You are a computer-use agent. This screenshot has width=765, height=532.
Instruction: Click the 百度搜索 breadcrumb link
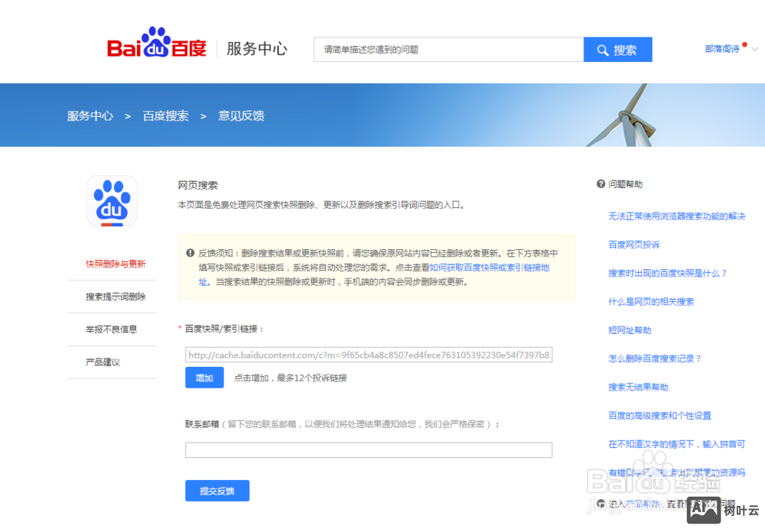(x=165, y=115)
